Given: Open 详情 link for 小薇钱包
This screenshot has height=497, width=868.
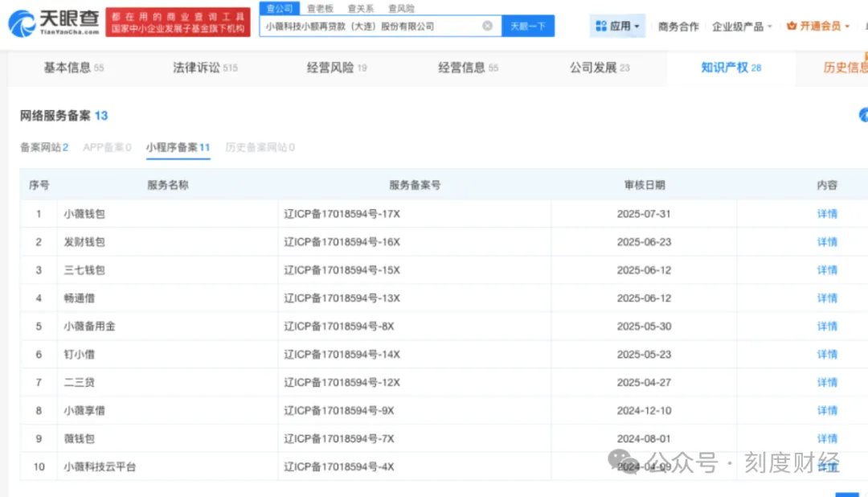Looking at the screenshot, I should pos(827,214).
